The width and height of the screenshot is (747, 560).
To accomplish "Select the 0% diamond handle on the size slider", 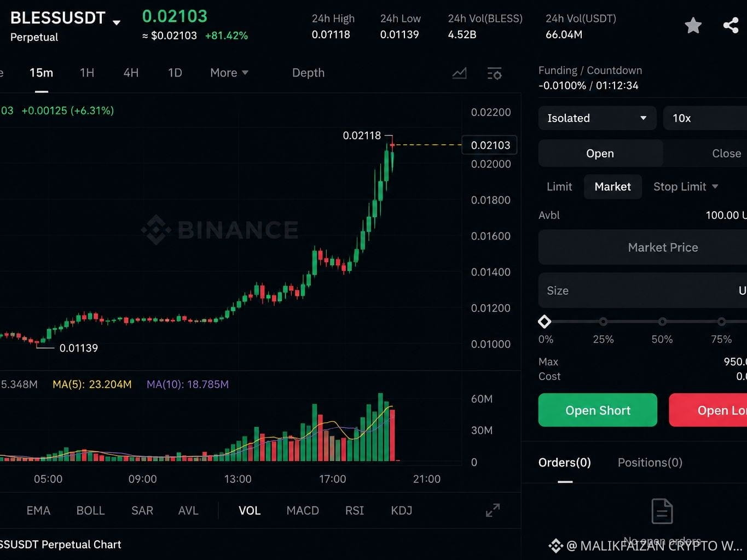I will pyautogui.click(x=545, y=322).
